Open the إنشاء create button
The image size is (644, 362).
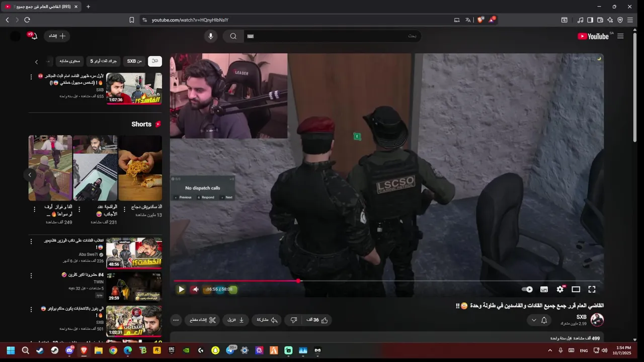point(57,36)
